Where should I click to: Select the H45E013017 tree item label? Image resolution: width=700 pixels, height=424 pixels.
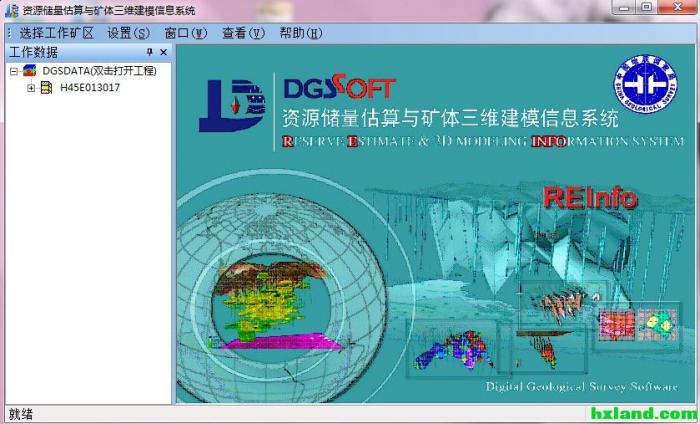coord(90,88)
